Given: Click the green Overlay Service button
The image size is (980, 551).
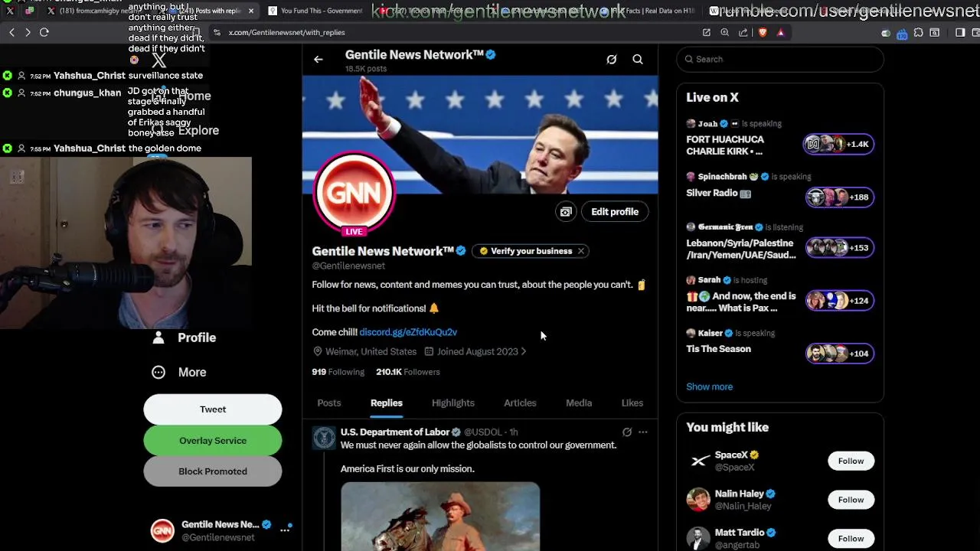Looking at the screenshot, I should (x=213, y=441).
